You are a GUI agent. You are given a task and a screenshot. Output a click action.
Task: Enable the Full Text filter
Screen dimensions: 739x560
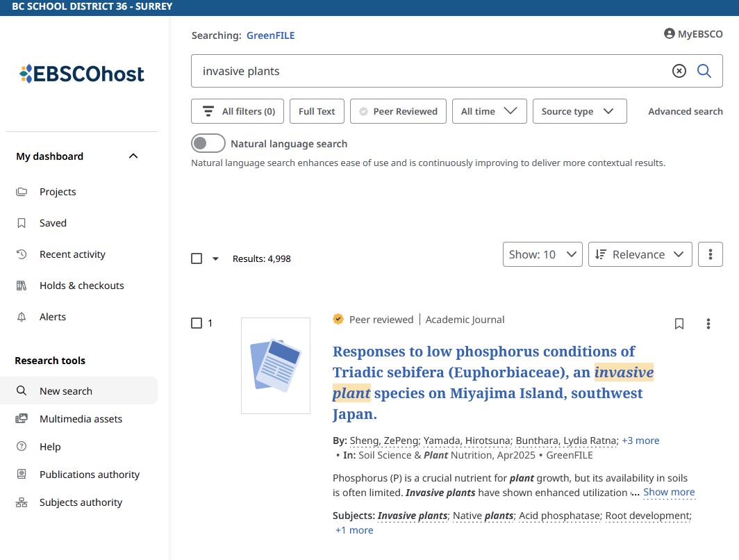317,111
